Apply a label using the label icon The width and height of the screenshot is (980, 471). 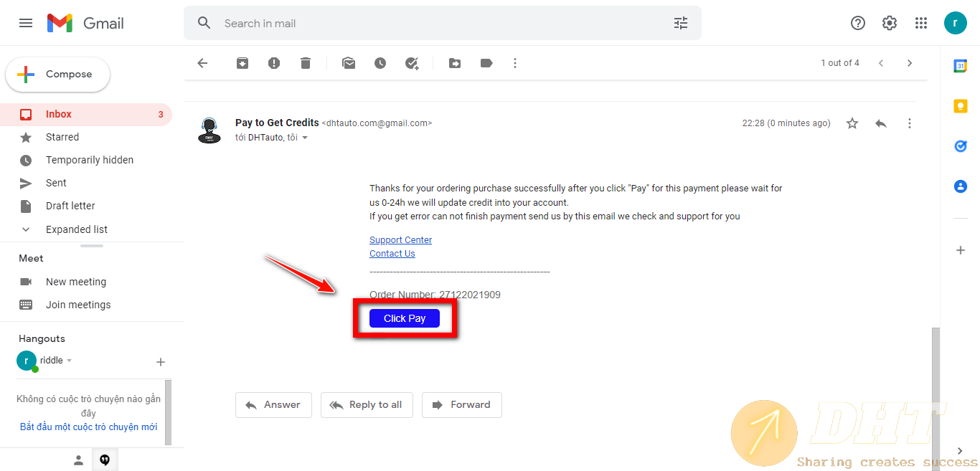coord(486,63)
